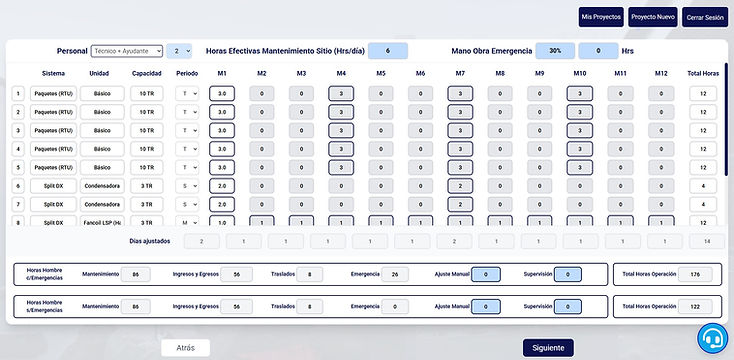
Task: Continue with the Siguiente button
Action: [548, 348]
